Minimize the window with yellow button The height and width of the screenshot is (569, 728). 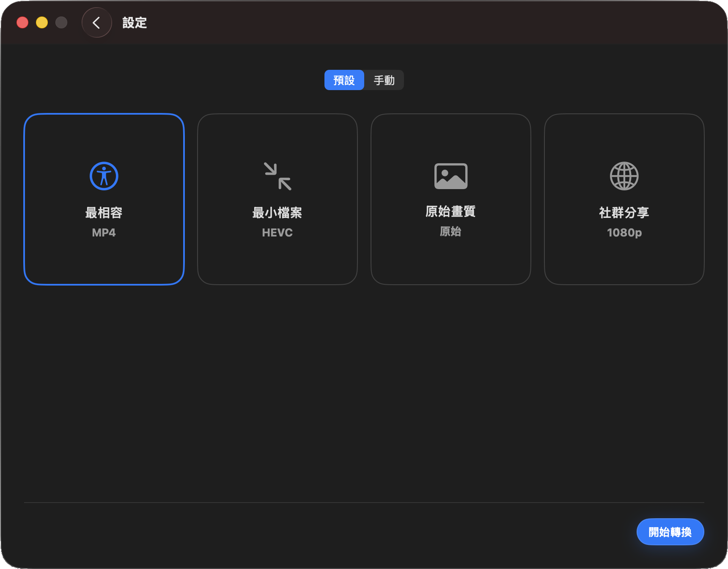(42, 22)
